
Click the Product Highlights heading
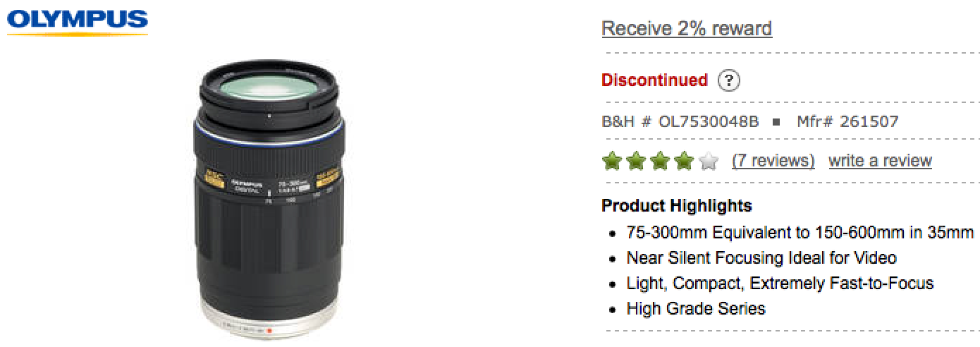(677, 206)
